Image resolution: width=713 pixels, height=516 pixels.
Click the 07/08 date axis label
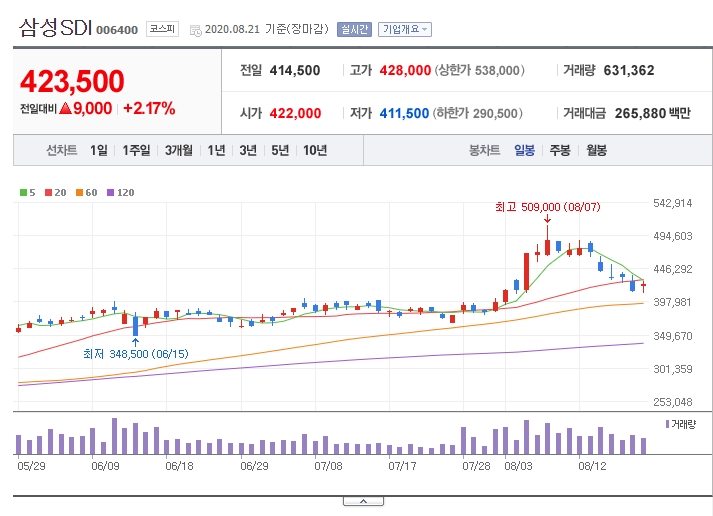328,466
